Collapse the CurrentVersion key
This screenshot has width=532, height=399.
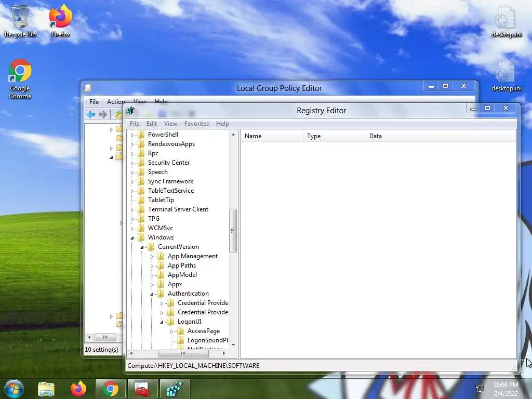(142, 247)
